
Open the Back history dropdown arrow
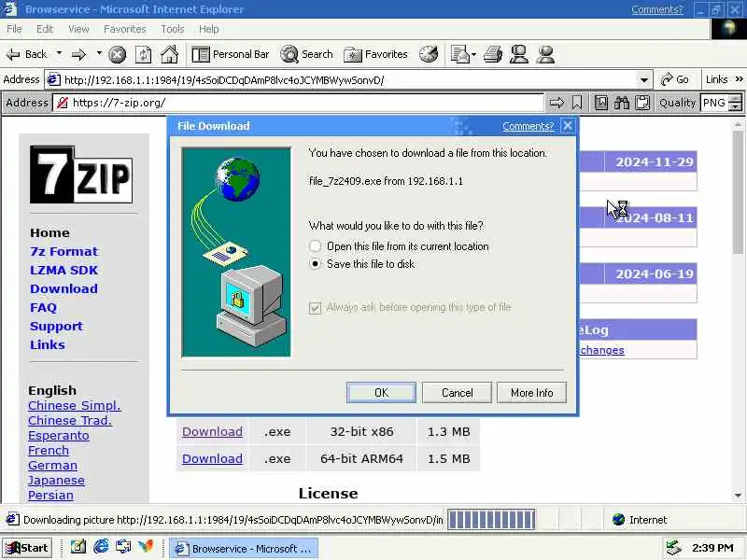pos(59,53)
